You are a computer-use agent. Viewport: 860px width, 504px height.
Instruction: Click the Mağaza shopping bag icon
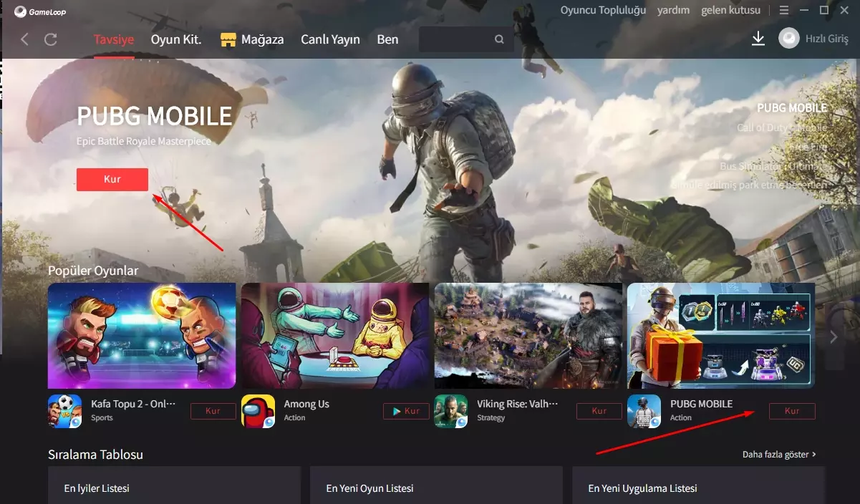(x=228, y=39)
